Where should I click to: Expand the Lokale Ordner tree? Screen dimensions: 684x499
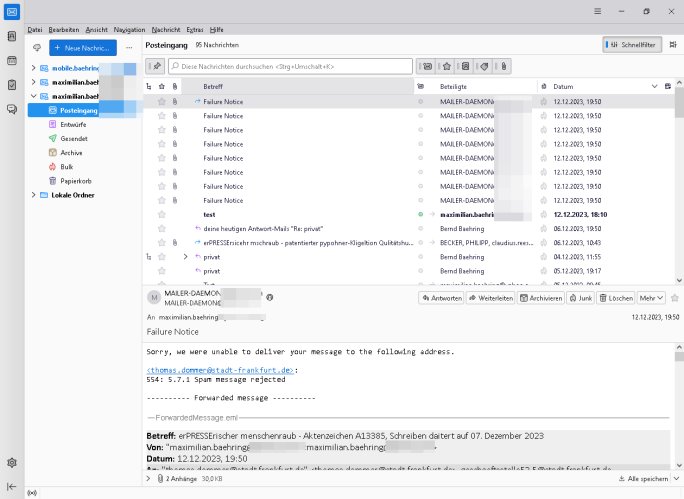pos(34,195)
